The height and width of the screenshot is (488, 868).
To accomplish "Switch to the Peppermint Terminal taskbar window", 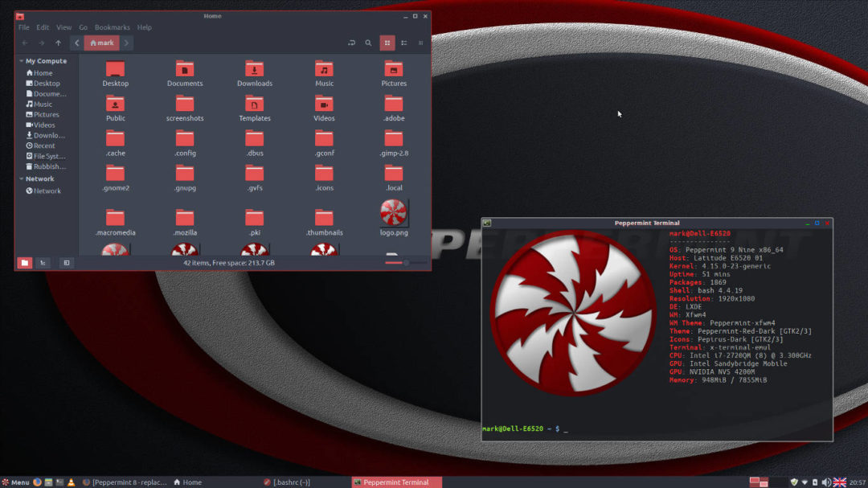I will tap(395, 482).
